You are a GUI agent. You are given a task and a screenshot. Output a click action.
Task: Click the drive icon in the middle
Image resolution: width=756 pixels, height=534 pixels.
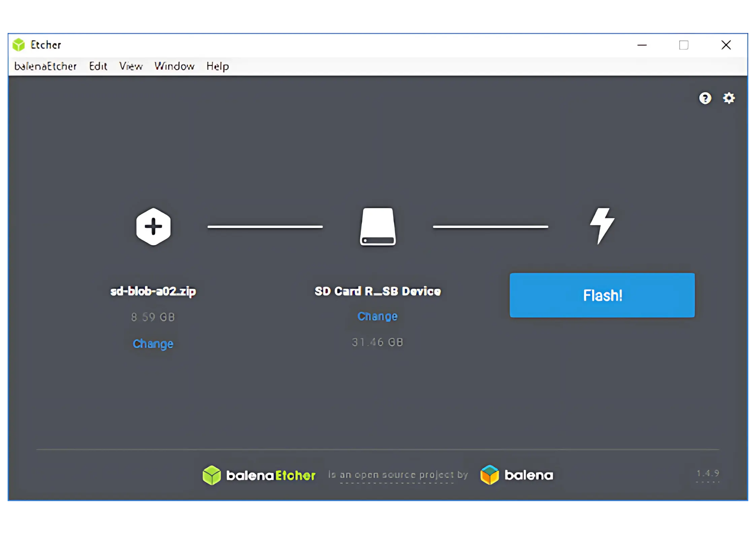[x=377, y=226]
